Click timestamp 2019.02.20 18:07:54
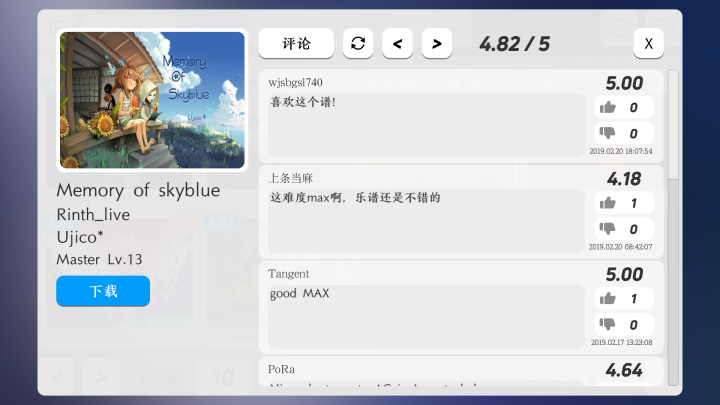This screenshot has width=720, height=405. click(621, 151)
